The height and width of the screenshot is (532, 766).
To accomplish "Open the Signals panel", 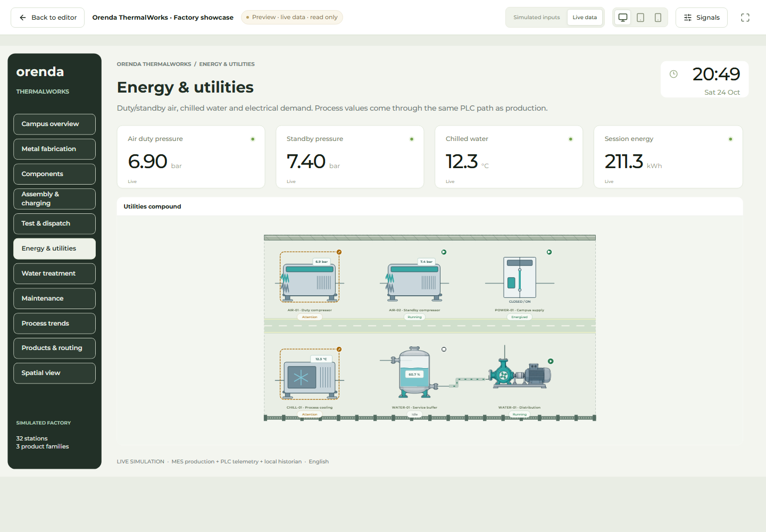I will click(x=701, y=18).
